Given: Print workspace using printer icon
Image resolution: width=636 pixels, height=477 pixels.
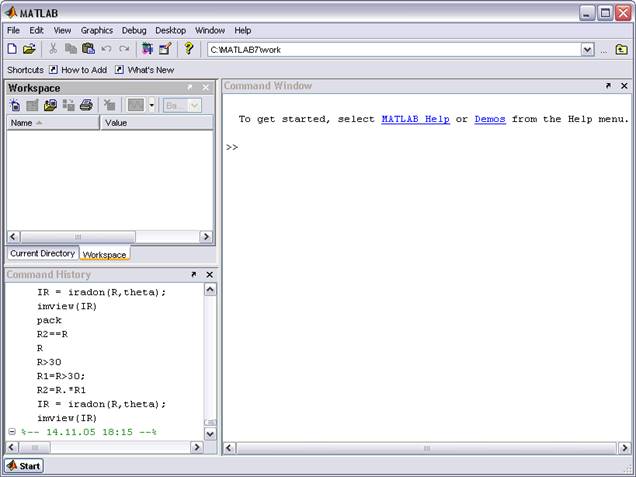Looking at the screenshot, I should pyautogui.click(x=86, y=105).
